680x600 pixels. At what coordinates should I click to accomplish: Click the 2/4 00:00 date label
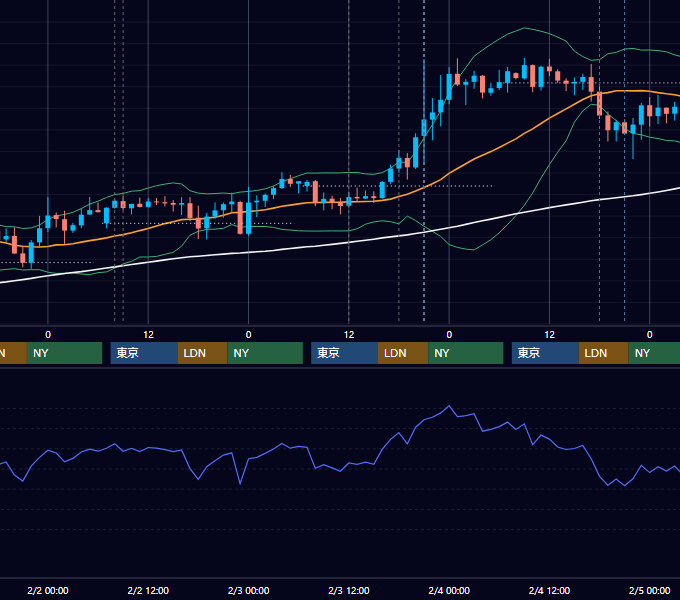click(449, 590)
